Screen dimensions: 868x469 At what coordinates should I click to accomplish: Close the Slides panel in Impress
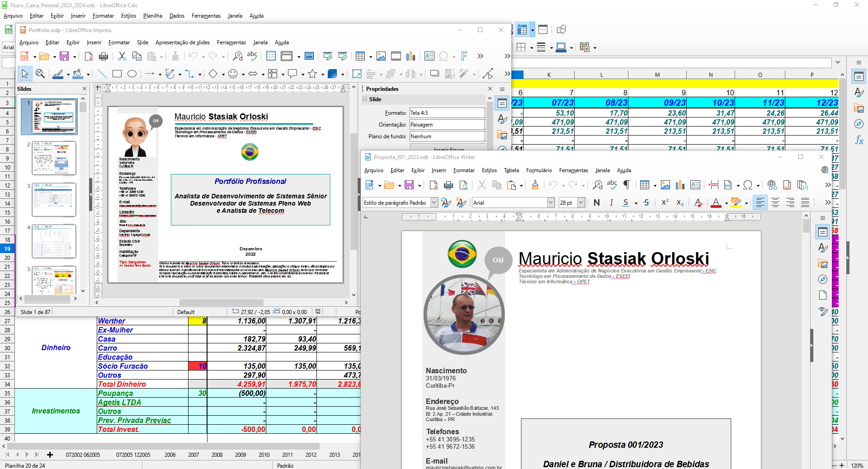tap(84, 89)
